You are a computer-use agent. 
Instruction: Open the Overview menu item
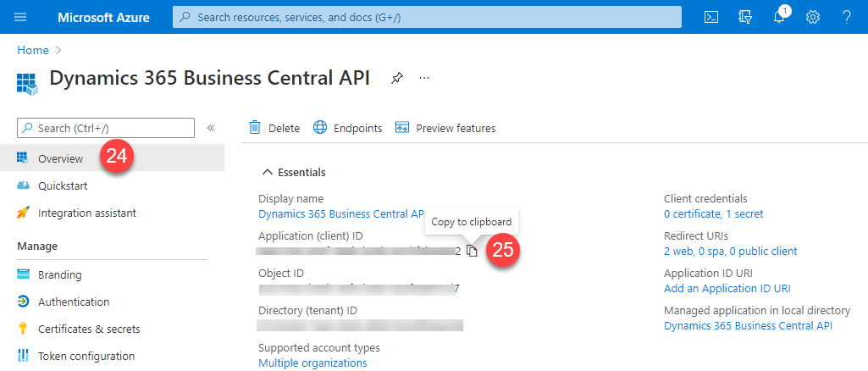112,158
